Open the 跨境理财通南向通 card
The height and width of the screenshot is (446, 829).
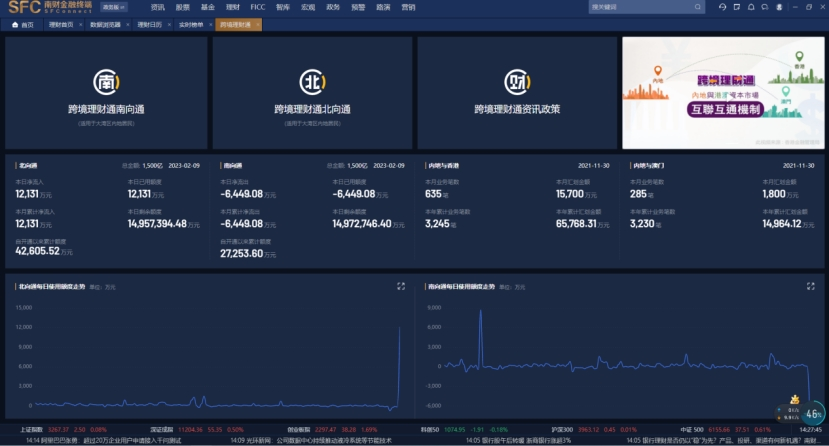click(106, 92)
